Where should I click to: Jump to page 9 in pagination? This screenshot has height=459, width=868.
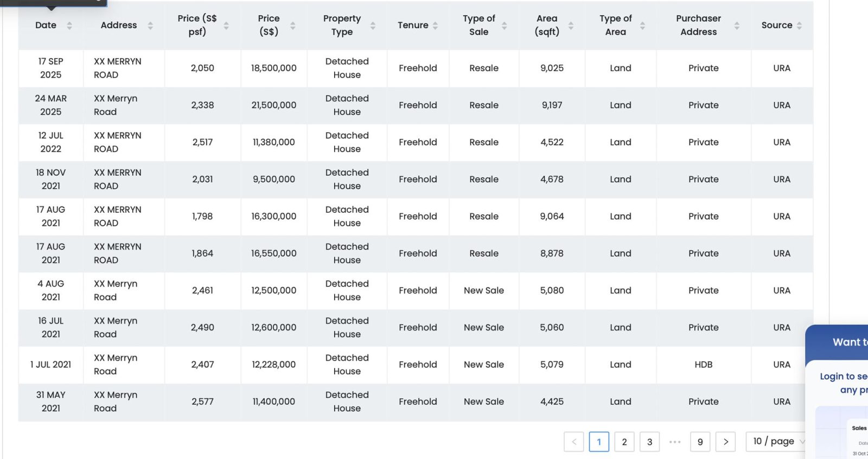point(700,442)
